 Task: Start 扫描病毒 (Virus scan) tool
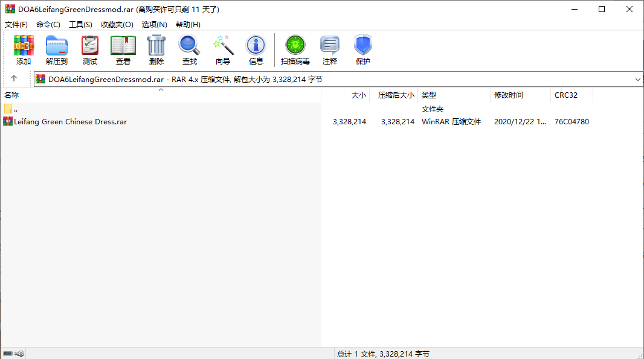(295, 49)
